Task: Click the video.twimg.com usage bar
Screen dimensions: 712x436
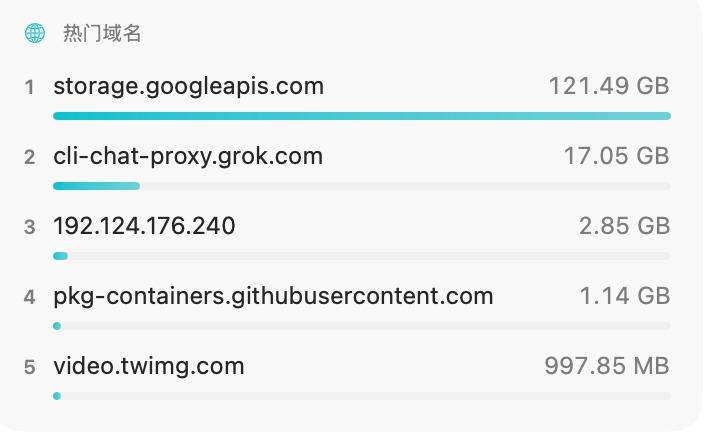Action: pos(362,396)
